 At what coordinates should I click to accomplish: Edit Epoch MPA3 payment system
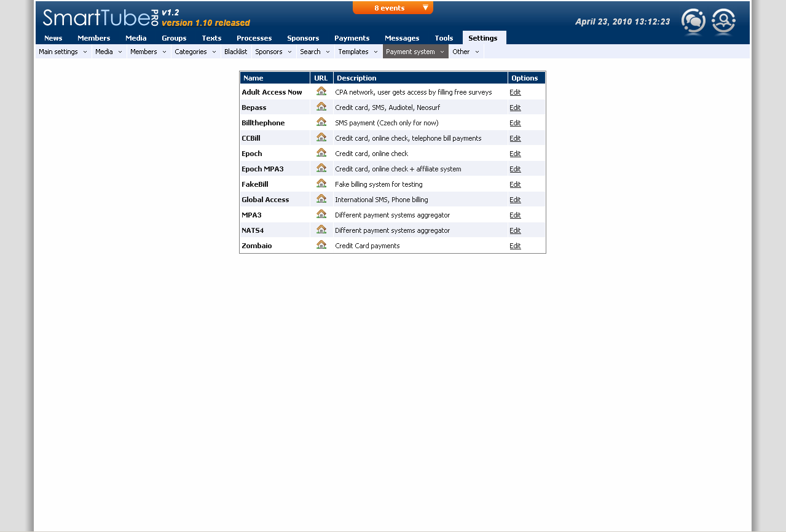[515, 169]
